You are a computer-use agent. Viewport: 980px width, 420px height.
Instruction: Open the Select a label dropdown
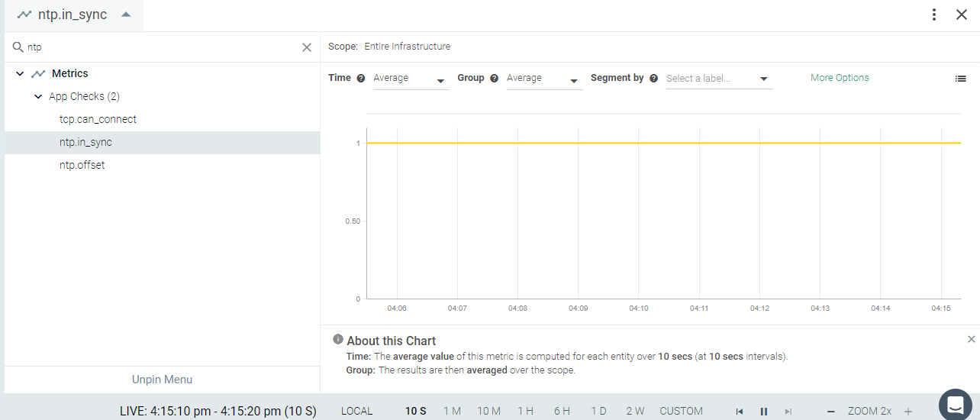pyautogui.click(x=718, y=79)
